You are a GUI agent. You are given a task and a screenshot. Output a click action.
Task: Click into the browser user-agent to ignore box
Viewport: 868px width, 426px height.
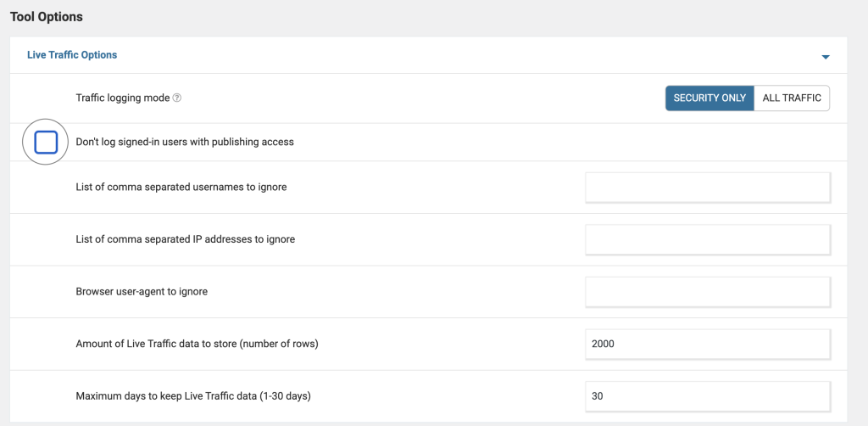(x=708, y=293)
